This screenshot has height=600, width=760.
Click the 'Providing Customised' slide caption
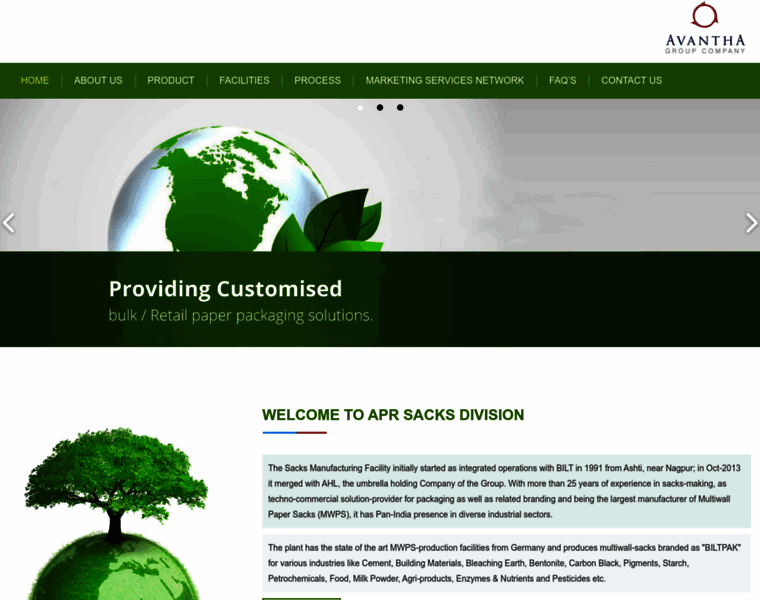[225, 289]
